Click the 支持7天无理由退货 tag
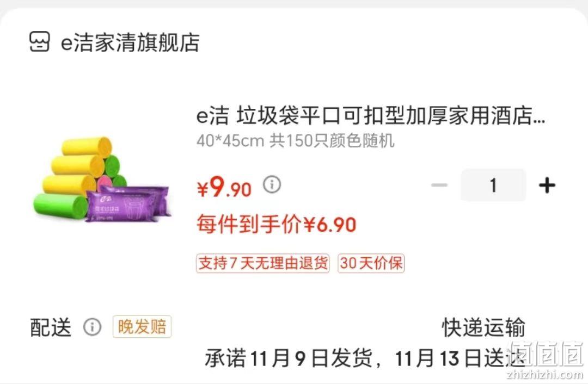Image resolution: width=588 pixels, height=384 pixels. 263,263
